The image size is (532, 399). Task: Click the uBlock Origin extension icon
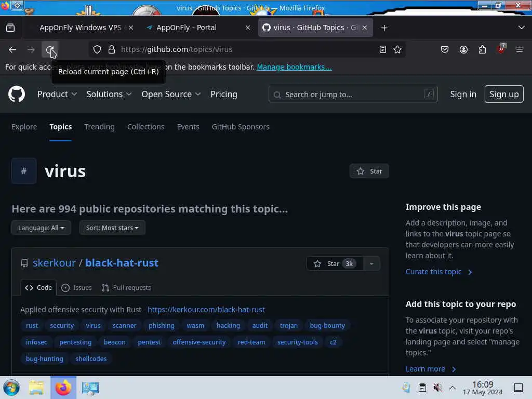coord(501,49)
